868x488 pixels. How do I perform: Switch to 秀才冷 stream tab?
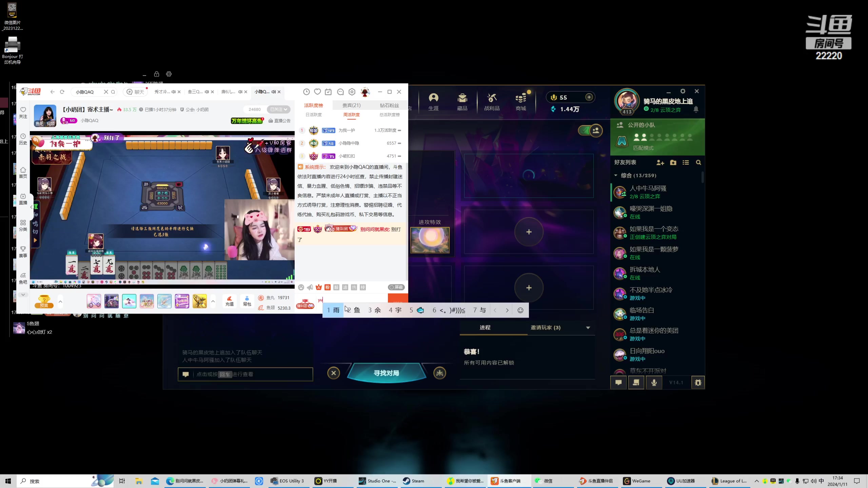tap(162, 92)
